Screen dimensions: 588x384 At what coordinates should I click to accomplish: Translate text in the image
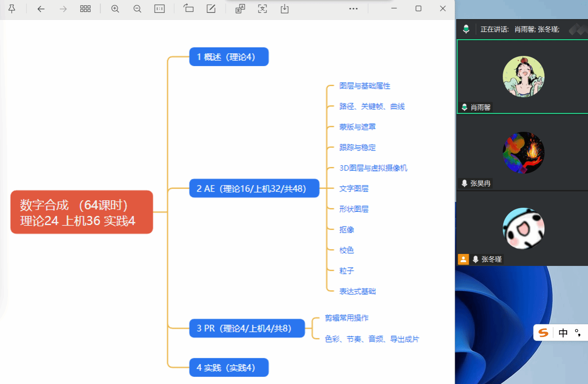click(x=240, y=9)
